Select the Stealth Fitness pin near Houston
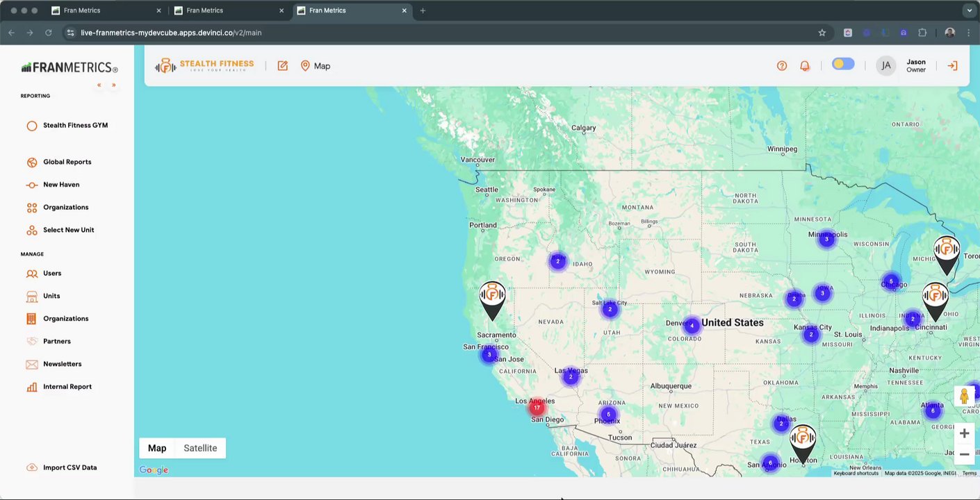The height and width of the screenshot is (500, 980). coord(803,444)
